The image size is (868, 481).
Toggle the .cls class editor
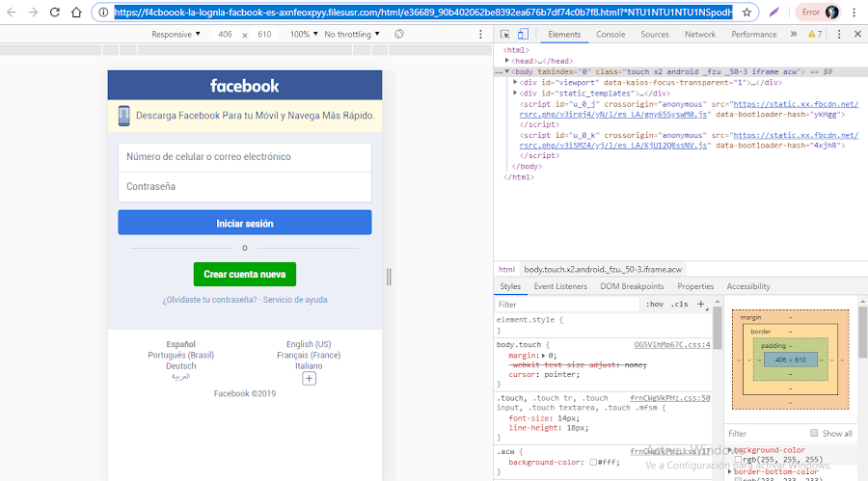coord(679,304)
